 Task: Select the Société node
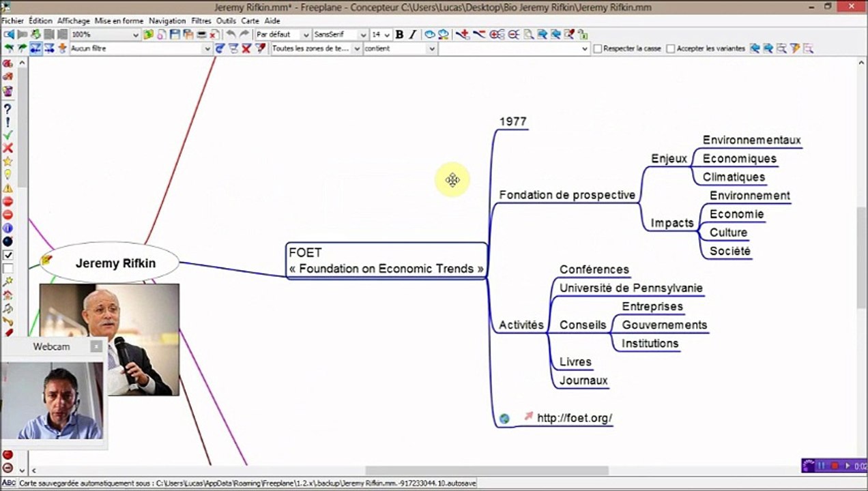pyautogui.click(x=730, y=252)
